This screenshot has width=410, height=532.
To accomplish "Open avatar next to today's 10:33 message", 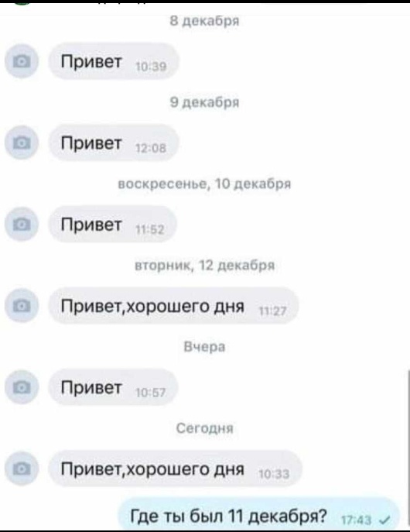I will (22, 469).
